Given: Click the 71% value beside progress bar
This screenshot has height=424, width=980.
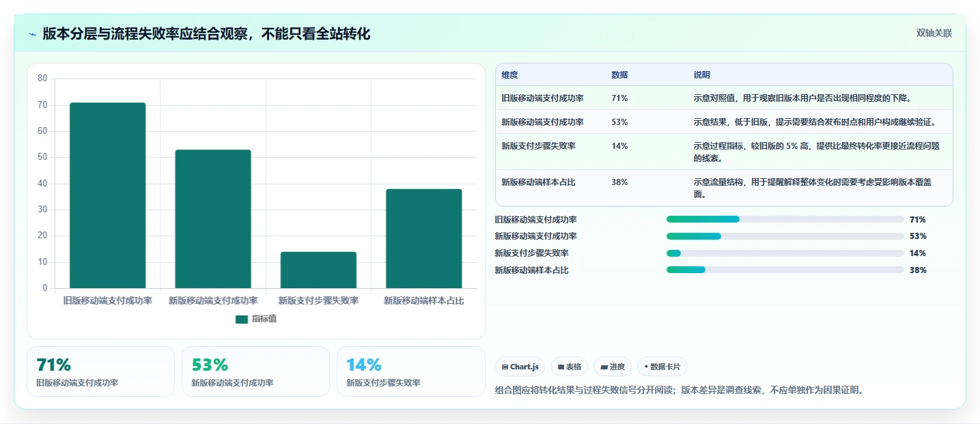Looking at the screenshot, I should (x=918, y=220).
